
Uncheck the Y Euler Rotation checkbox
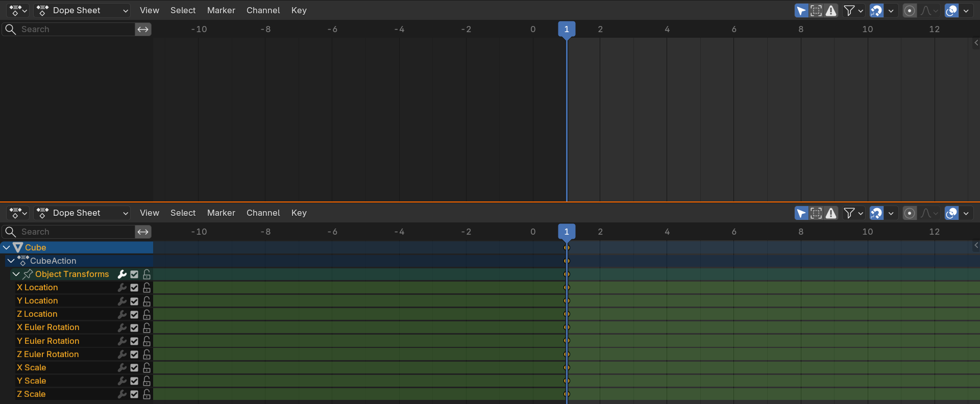[x=134, y=341]
